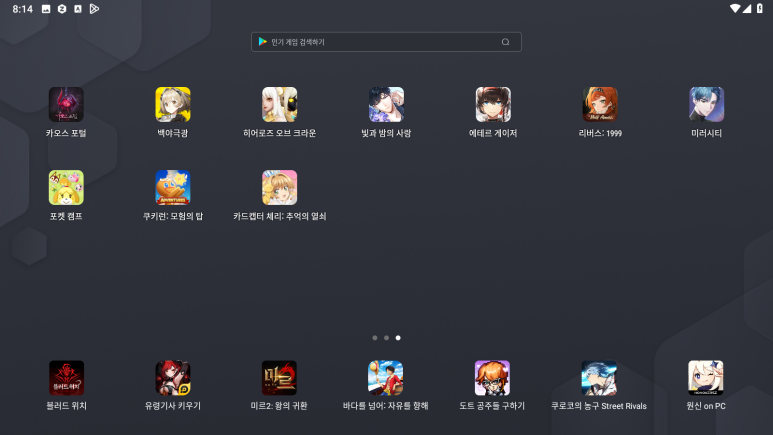Launch the 포켓 캠프 app icon
773x435 pixels.
click(66, 187)
